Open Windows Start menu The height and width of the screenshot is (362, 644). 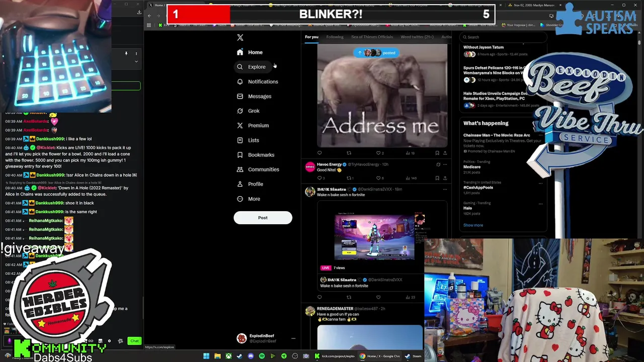coord(206,356)
